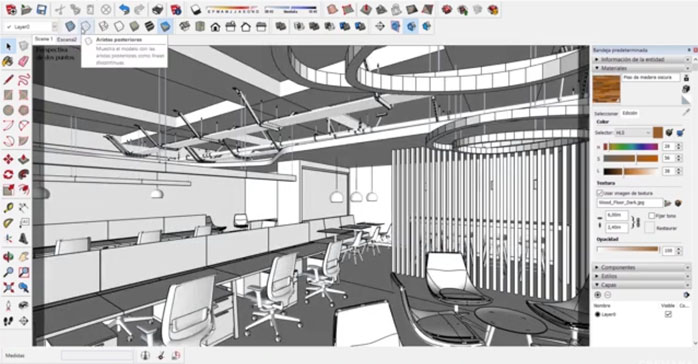Toggle Layer0 Visible checkbox
The image size is (698, 364).
tap(668, 314)
